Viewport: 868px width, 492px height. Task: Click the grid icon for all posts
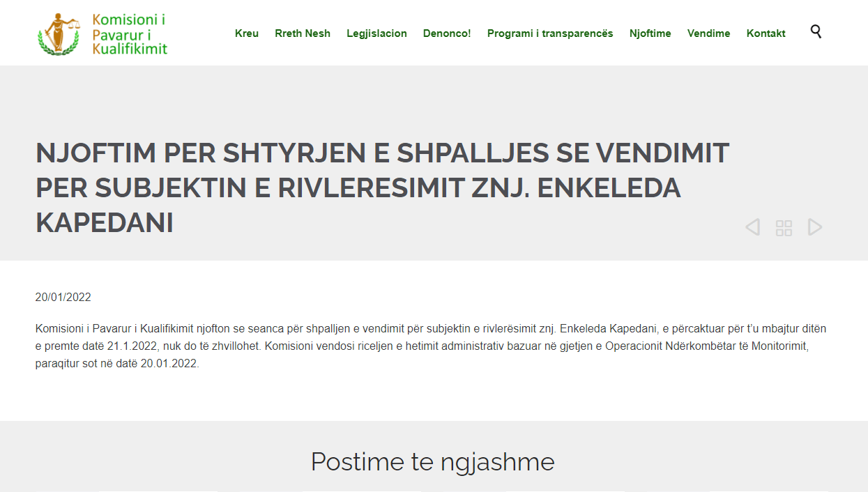tap(784, 228)
